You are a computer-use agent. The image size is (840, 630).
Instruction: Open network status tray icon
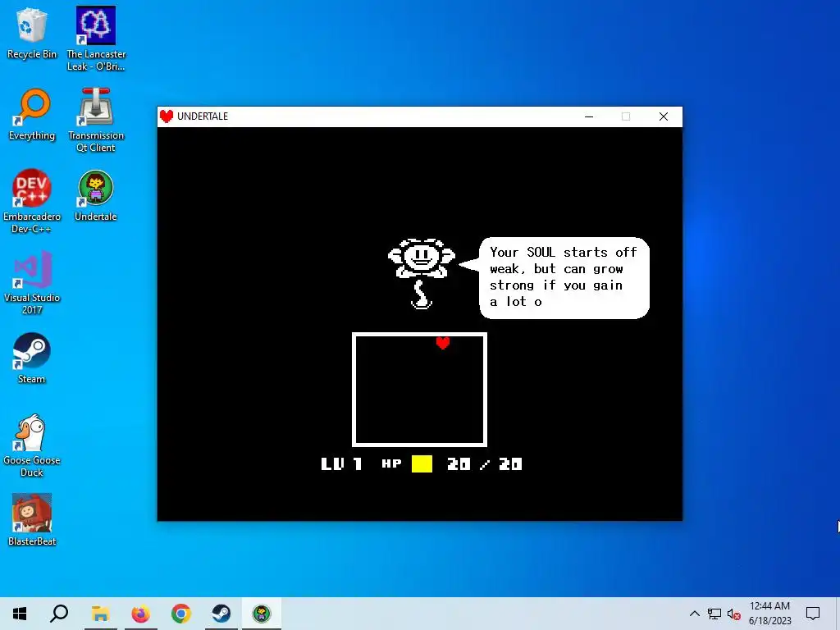point(714,614)
